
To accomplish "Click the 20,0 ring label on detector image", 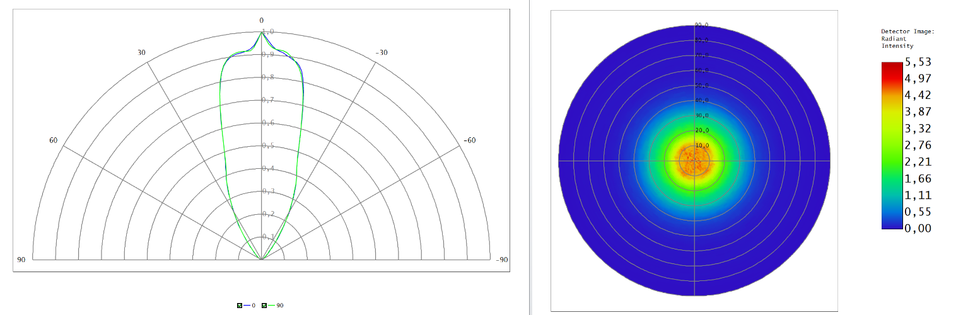I will coord(701,130).
